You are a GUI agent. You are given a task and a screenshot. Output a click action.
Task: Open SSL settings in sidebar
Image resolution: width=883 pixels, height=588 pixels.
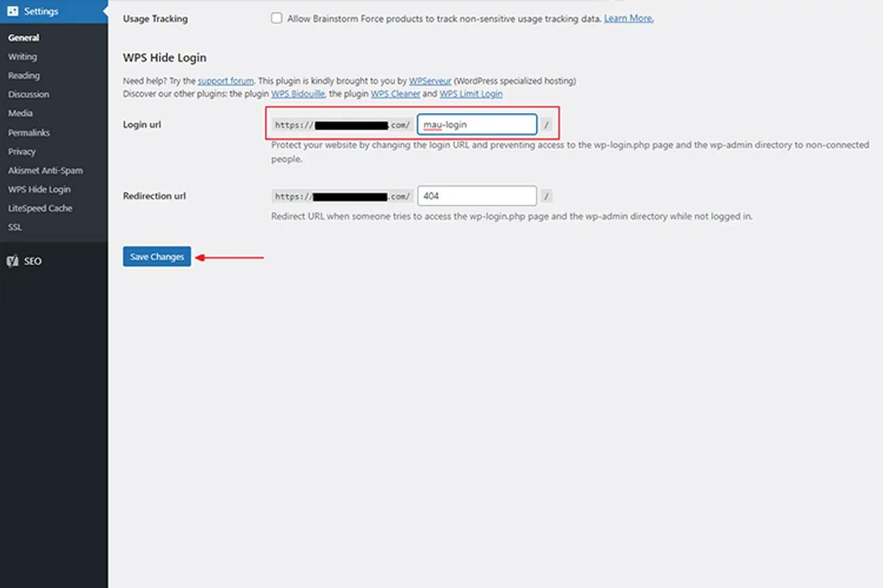pos(14,227)
